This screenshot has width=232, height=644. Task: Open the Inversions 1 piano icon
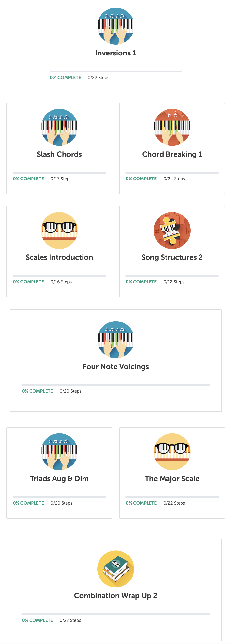click(x=116, y=26)
